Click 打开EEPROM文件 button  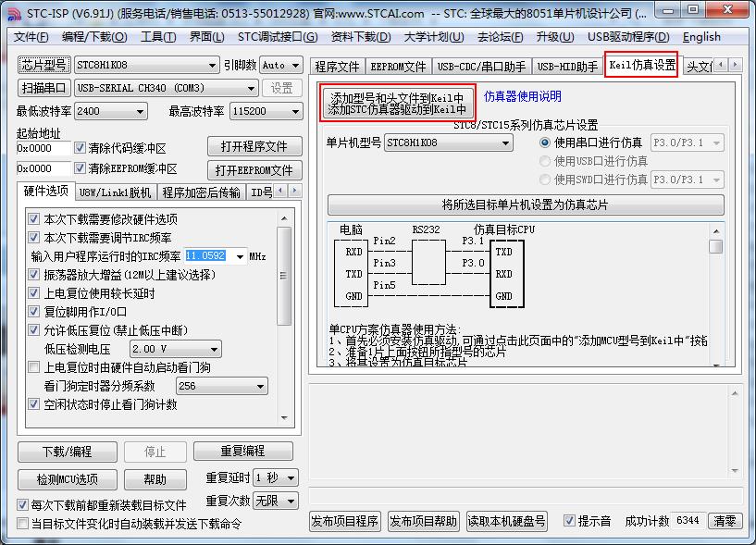254,169
